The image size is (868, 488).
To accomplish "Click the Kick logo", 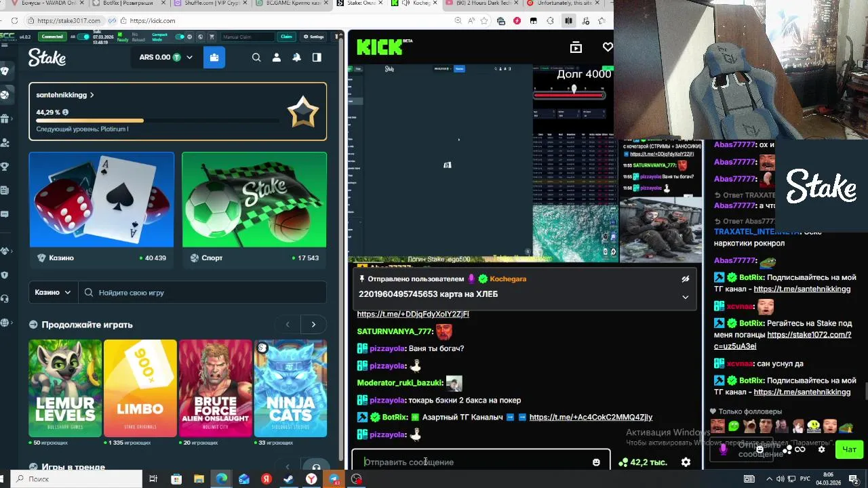I will click(380, 47).
